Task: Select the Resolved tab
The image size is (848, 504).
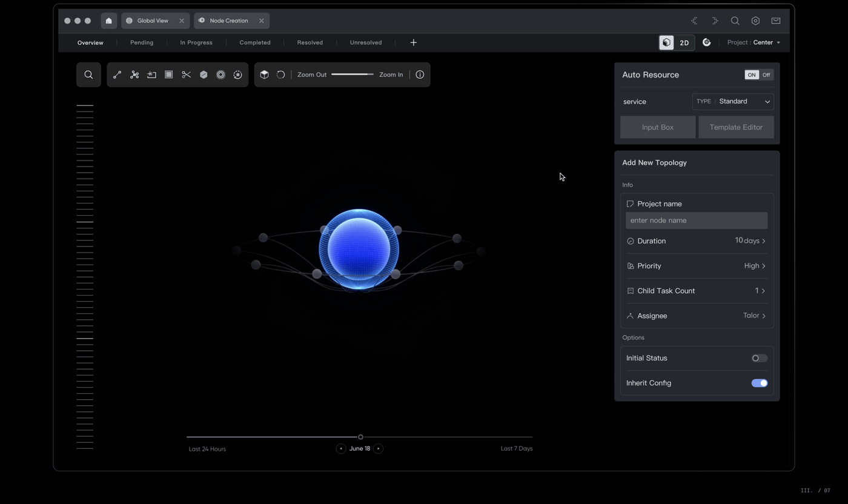Action: 310,42
